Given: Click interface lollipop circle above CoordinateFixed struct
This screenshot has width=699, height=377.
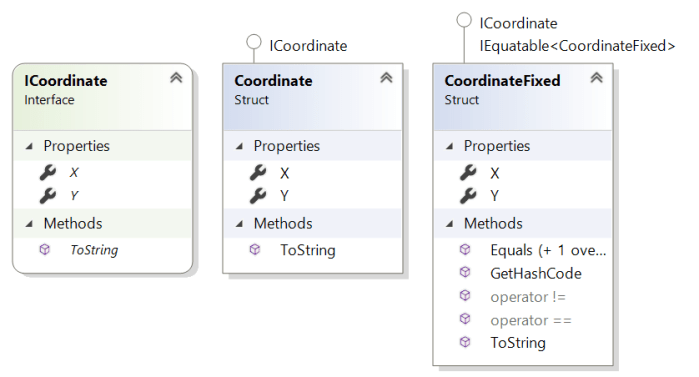Looking at the screenshot, I should pos(464,20).
